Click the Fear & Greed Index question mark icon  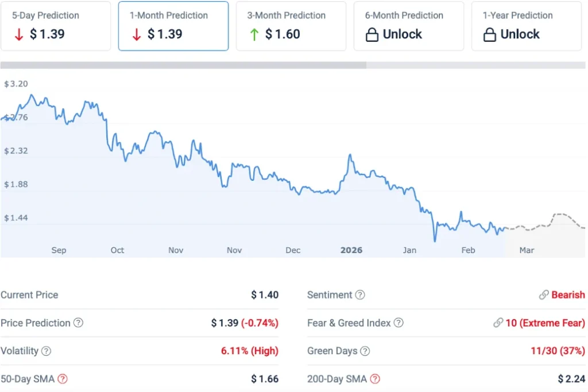[x=399, y=323]
